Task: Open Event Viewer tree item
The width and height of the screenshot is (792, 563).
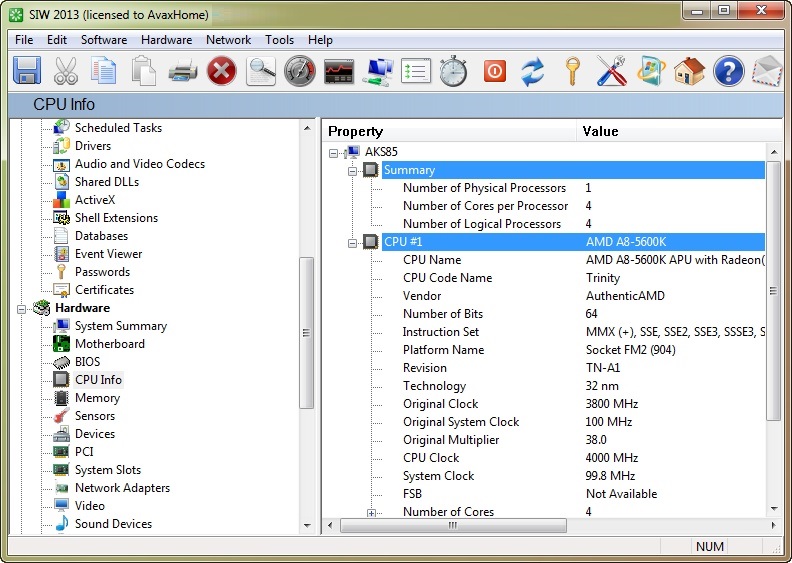Action: pos(109,254)
